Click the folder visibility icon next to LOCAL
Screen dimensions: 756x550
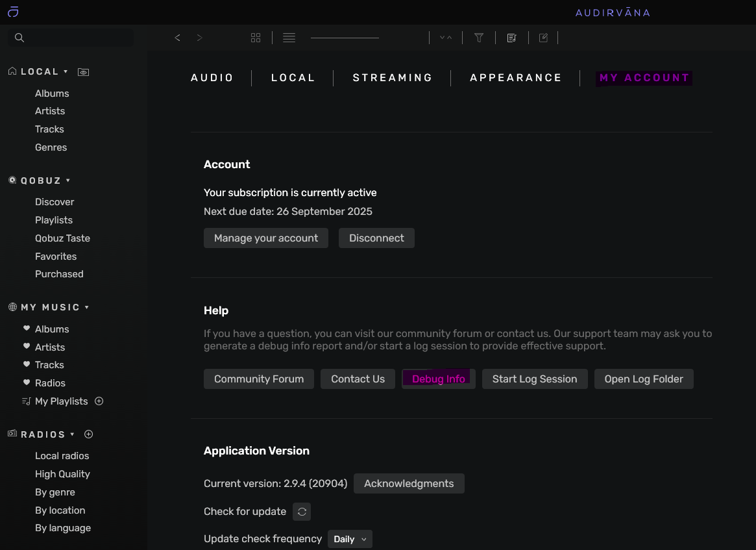pos(83,71)
